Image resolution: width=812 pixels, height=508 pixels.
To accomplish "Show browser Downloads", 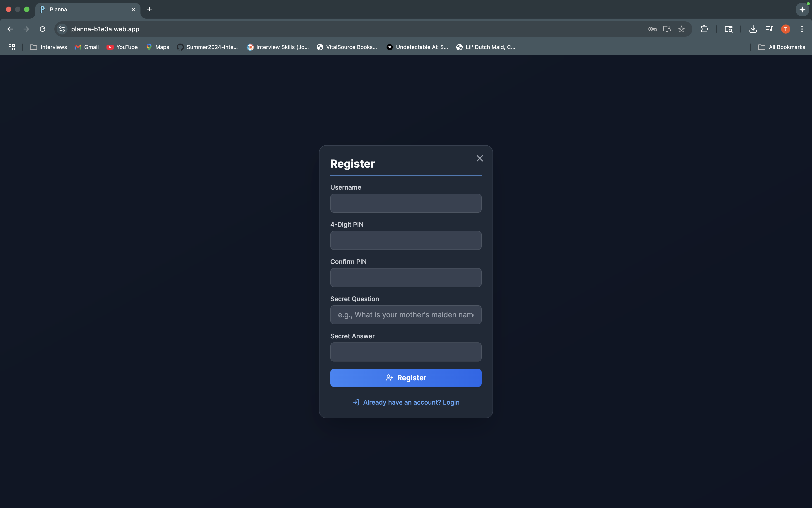I will 753,29.
